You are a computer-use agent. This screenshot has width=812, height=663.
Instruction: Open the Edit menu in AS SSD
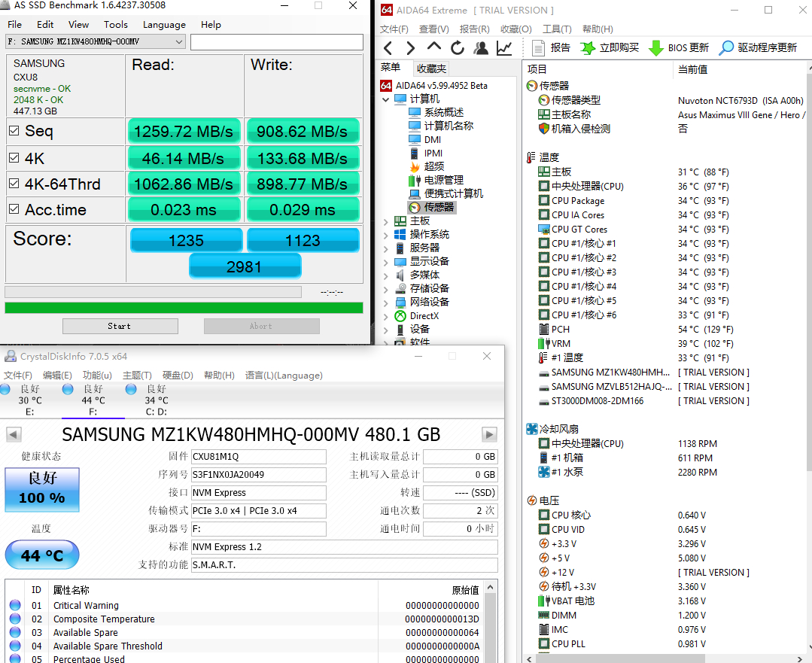pos(45,24)
